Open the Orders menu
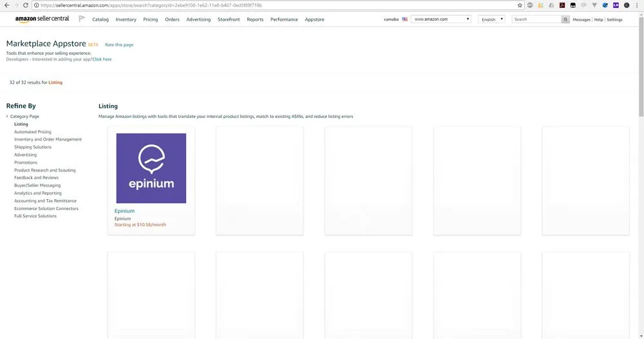This screenshot has height=339, width=644. tap(172, 19)
